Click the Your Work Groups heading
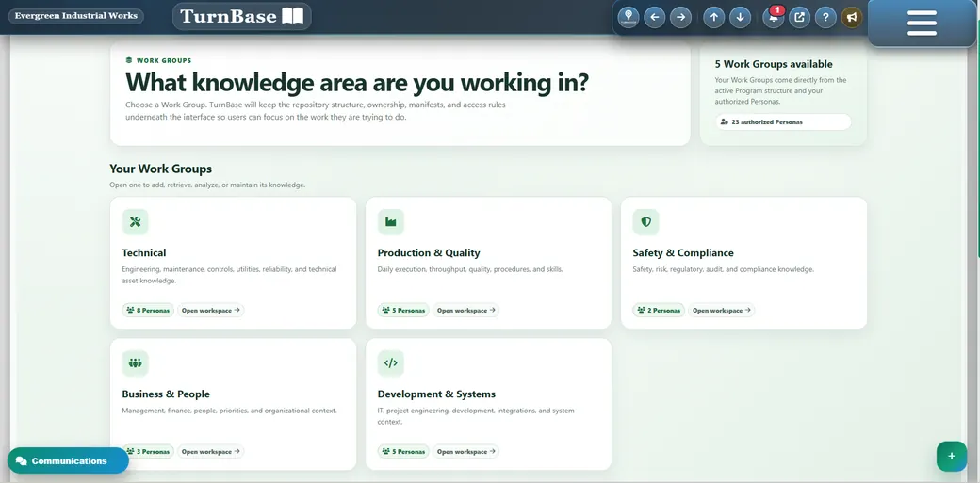 point(160,169)
